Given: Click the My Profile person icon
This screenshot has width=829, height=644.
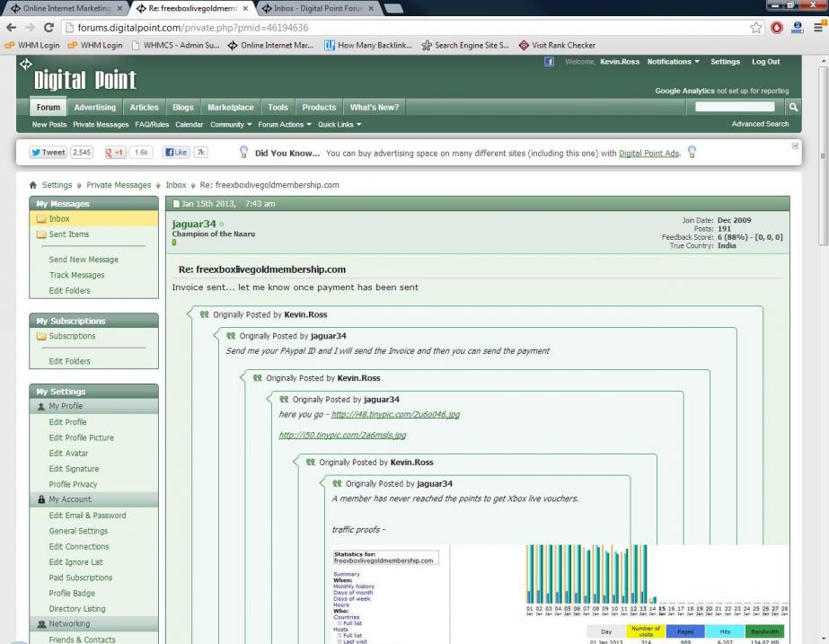Looking at the screenshot, I should pos(41,407).
